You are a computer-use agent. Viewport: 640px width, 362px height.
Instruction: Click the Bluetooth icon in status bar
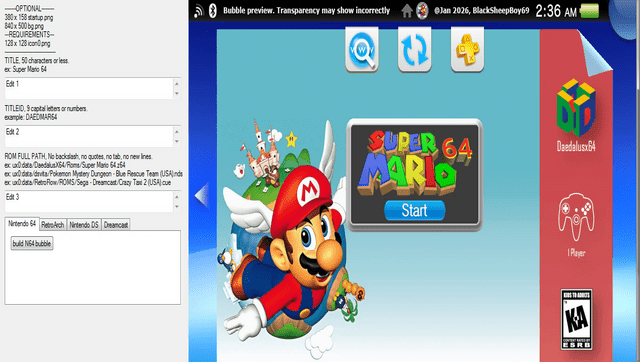pyautogui.click(x=213, y=11)
